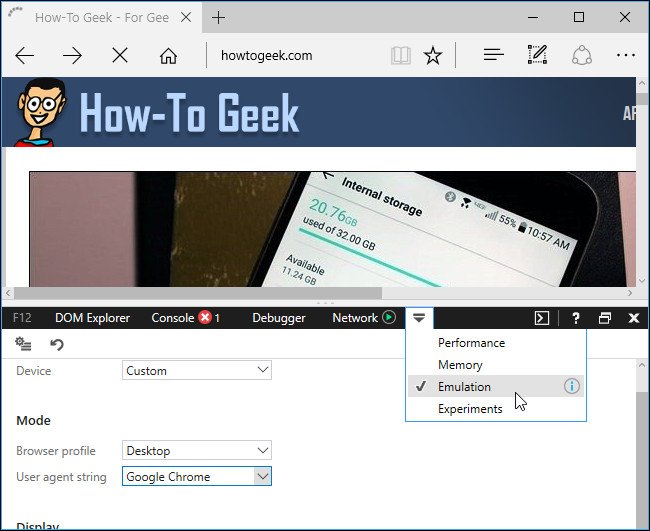Go back with the browser back arrow
Screen dimensions: 650x531
(24, 56)
